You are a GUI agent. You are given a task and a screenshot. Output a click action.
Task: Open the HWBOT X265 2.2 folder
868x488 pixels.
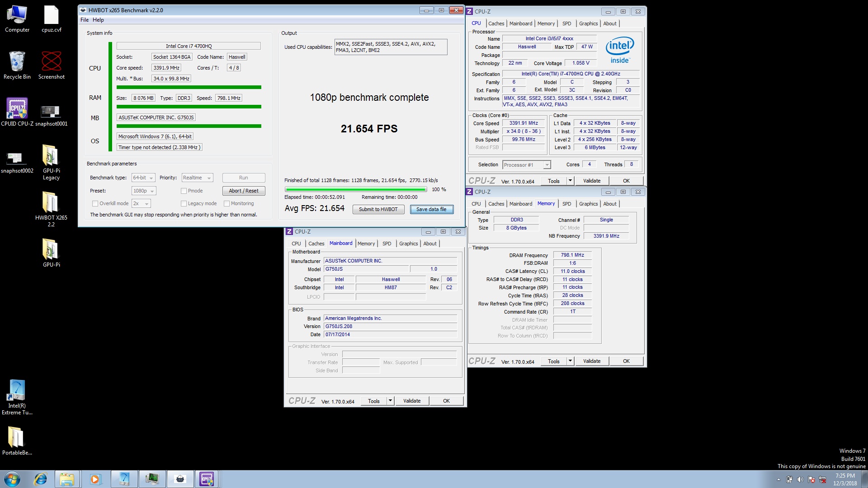[51, 209]
